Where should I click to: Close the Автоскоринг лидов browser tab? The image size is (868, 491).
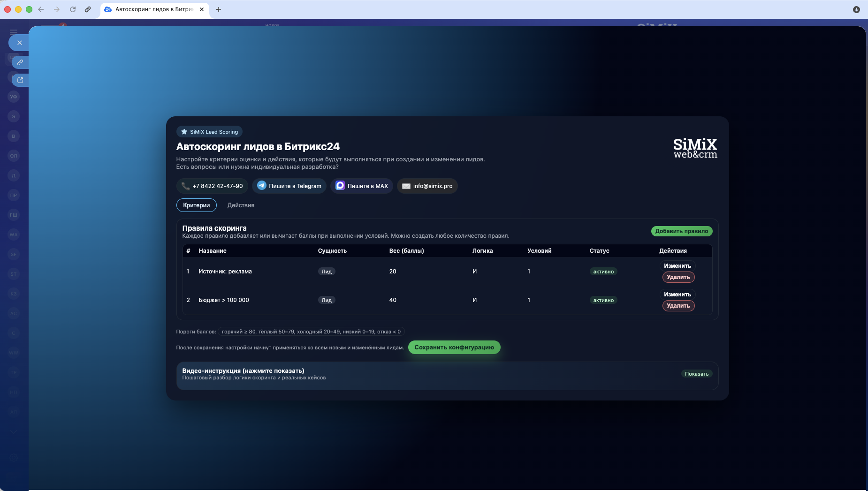202,9
